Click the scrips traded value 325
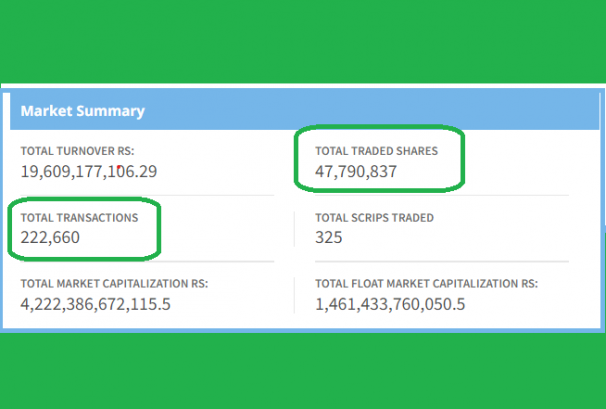 [329, 237]
